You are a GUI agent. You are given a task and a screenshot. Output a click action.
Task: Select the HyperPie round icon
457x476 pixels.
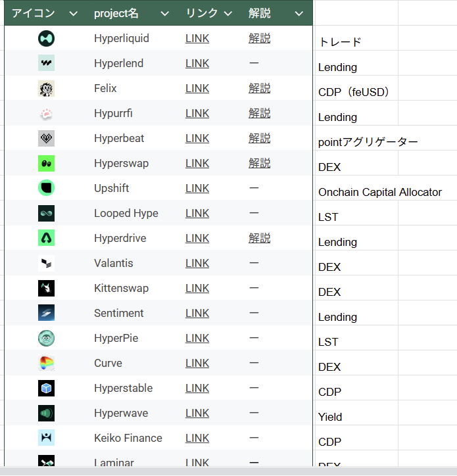[x=46, y=338]
